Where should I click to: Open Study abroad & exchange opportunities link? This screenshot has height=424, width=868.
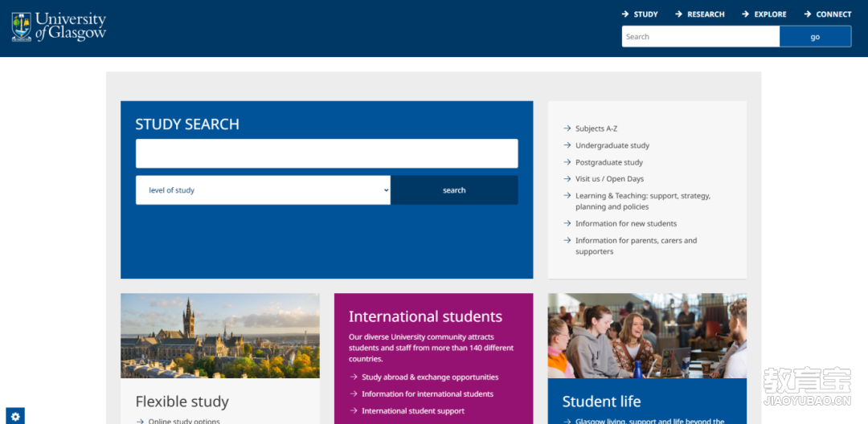[x=430, y=377]
